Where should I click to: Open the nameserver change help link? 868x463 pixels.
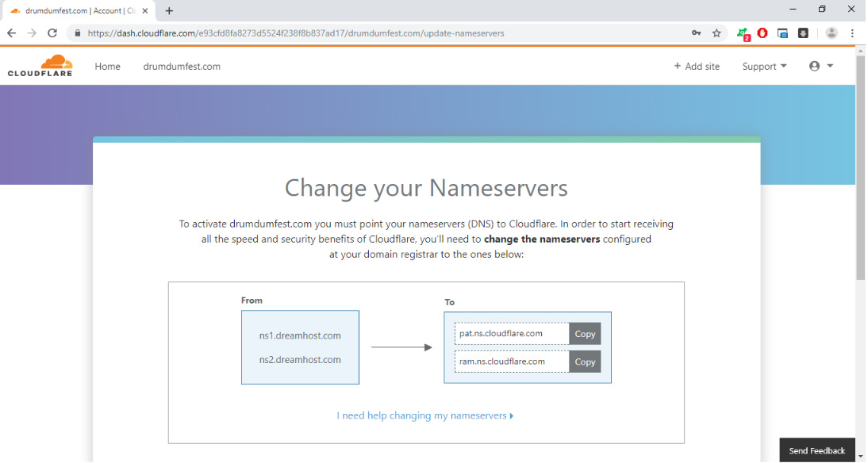[425, 415]
